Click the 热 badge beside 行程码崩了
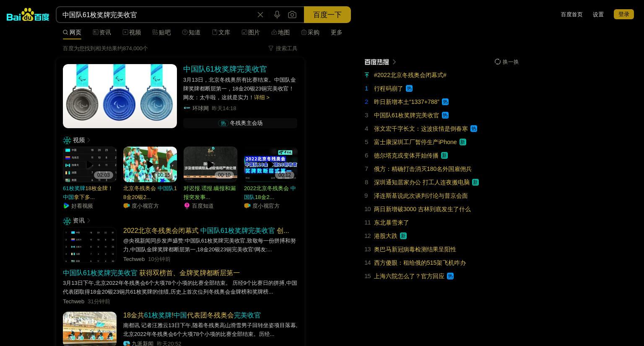This screenshot has height=346, width=644. pyautogui.click(x=409, y=88)
